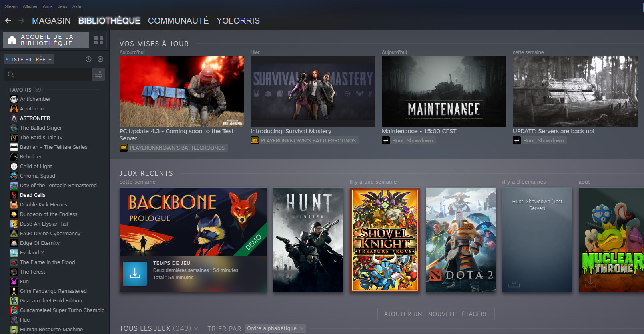Image resolution: width=644 pixels, height=334 pixels.
Task: Open advanced filter settings icon
Action: click(99, 74)
